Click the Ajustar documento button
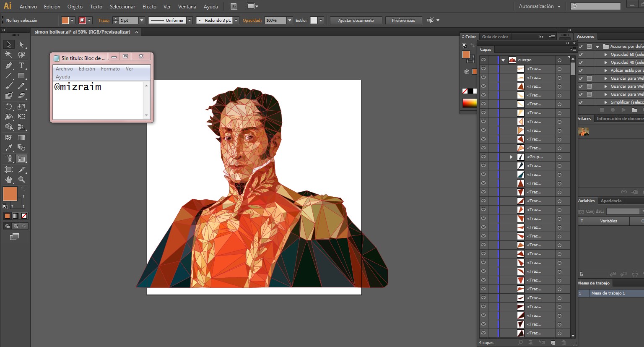 click(356, 20)
